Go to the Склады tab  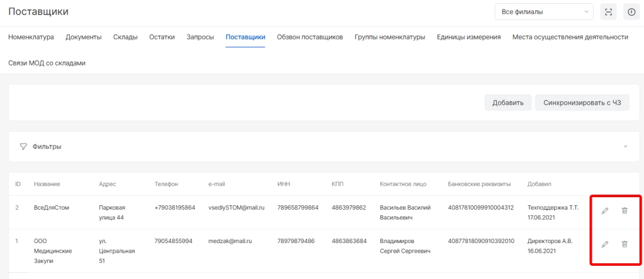pyautogui.click(x=125, y=37)
